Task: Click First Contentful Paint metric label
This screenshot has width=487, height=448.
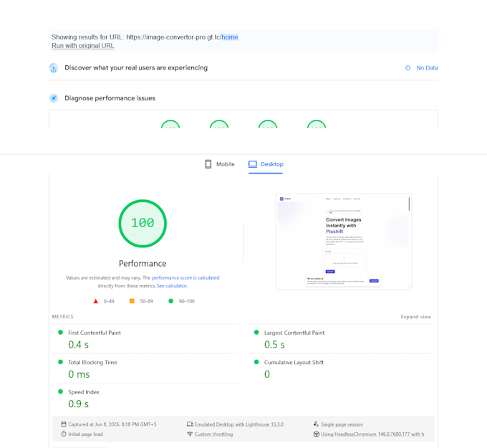Action: [x=95, y=333]
